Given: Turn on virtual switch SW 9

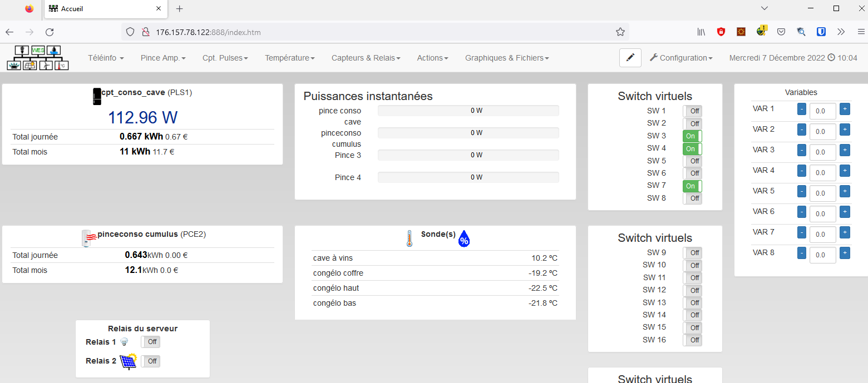Looking at the screenshot, I should point(692,253).
